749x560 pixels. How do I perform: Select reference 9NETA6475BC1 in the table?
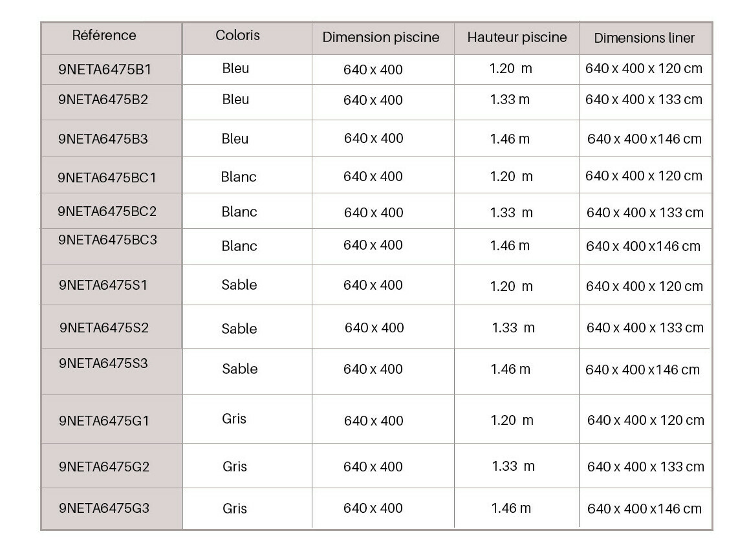[x=107, y=177]
